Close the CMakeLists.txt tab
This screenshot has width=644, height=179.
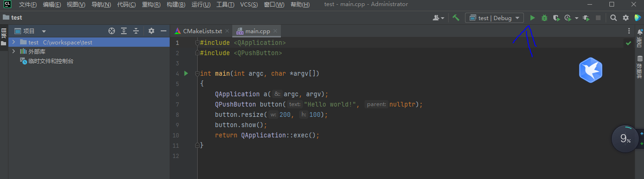227,31
